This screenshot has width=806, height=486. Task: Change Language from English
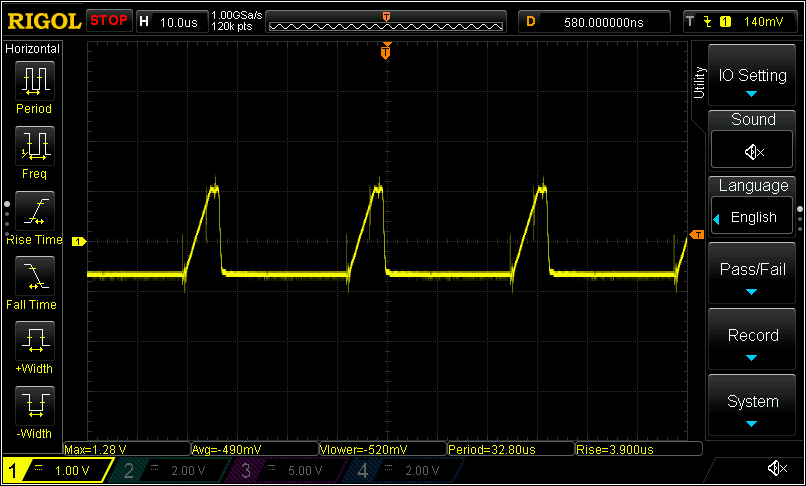pyautogui.click(x=752, y=217)
